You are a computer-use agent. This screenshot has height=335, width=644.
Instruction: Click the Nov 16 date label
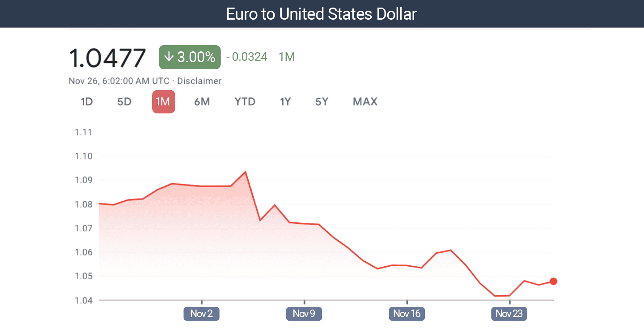coord(407,314)
